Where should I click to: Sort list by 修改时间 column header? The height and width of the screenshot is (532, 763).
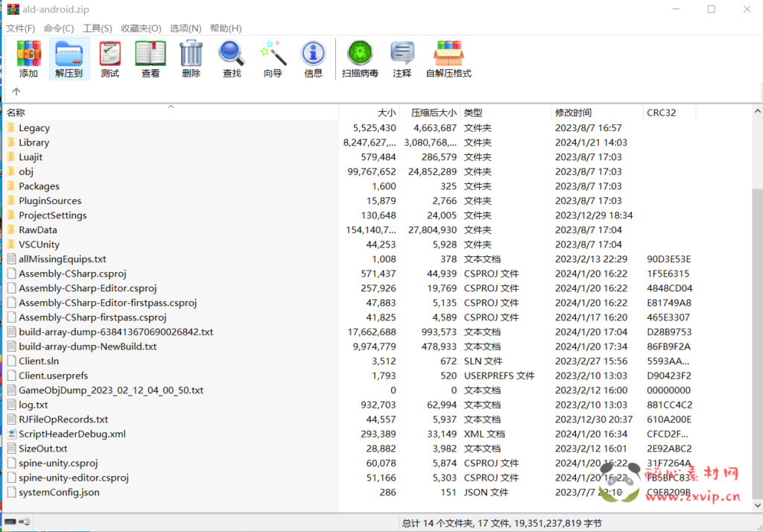pyautogui.click(x=573, y=113)
